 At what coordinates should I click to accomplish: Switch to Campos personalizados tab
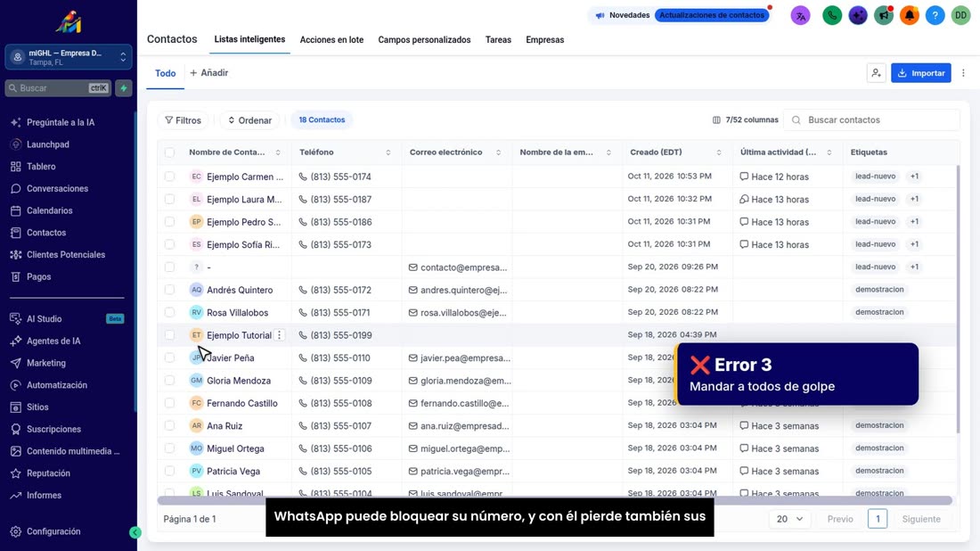coord(424,40)
